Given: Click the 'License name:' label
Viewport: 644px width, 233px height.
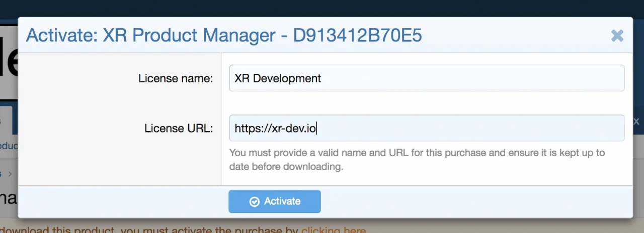Looking at the screenshot, I should 176,78.
